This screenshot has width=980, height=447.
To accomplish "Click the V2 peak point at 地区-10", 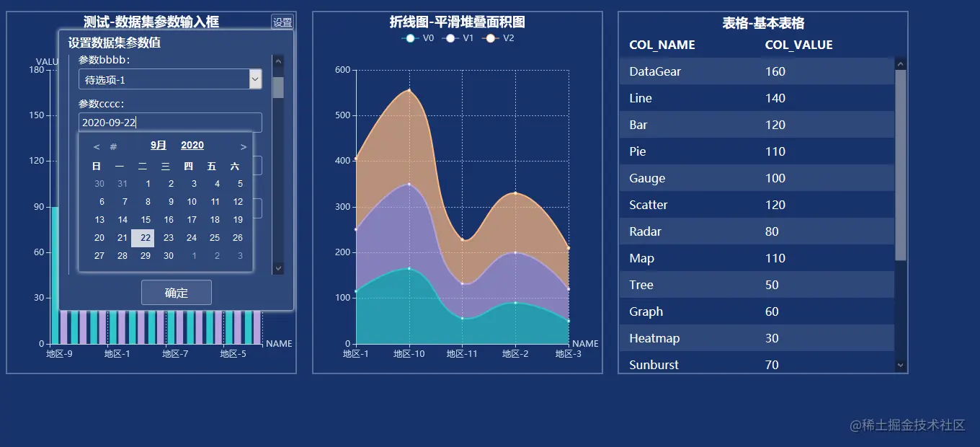I will click(409, 90).
